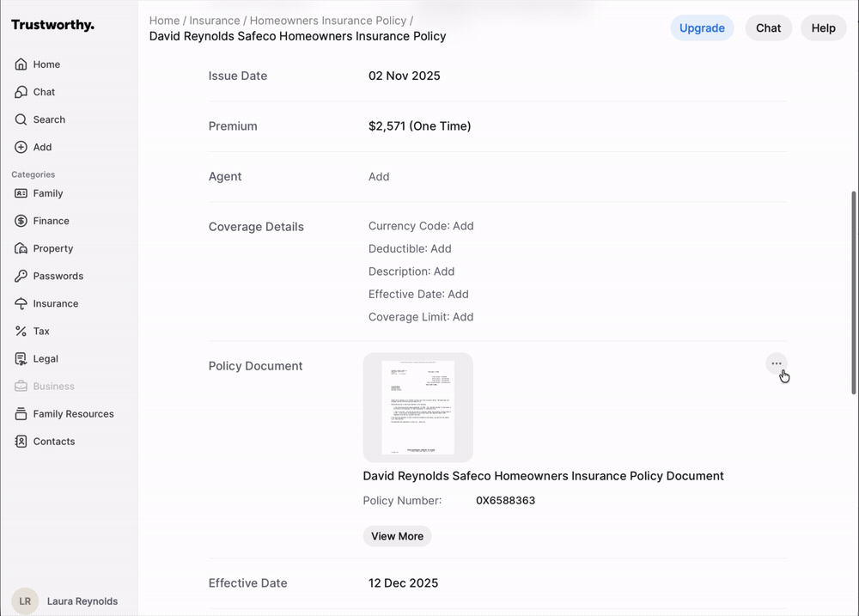Click the Laura Reynolds user name
The width and height of the screenshot is (859, 616).
coord(82,601)
